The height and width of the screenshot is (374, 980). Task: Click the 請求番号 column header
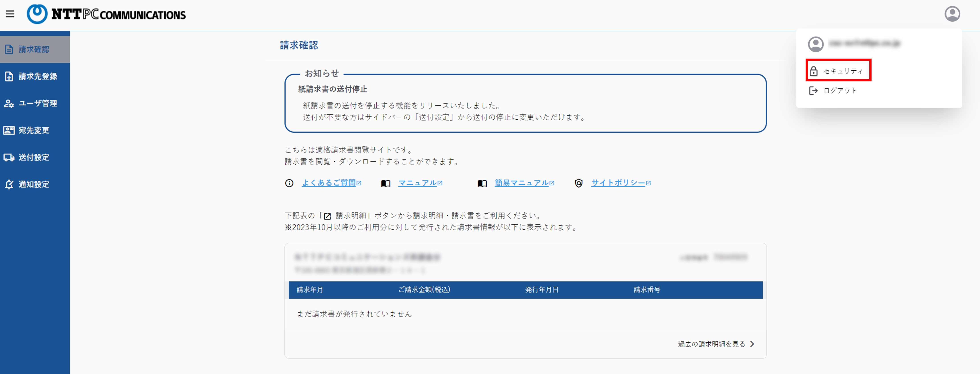click(x=647, y=290)
